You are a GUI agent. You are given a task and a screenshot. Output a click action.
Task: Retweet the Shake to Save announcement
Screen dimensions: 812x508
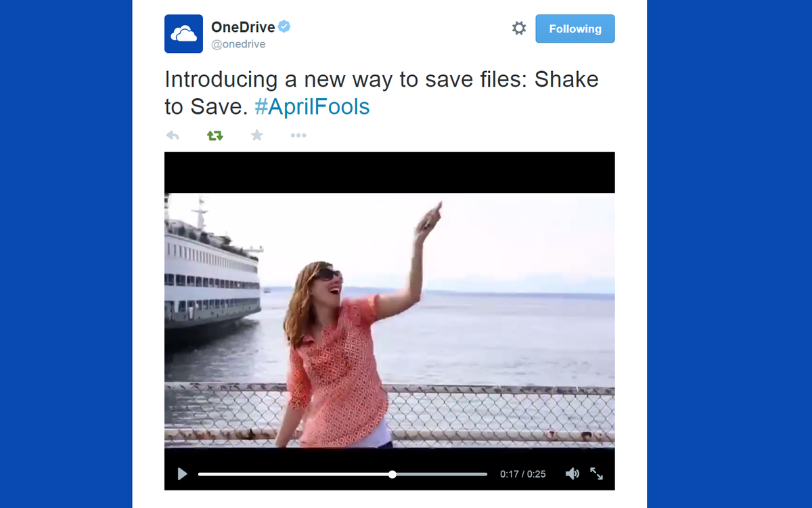coord(215,135)
